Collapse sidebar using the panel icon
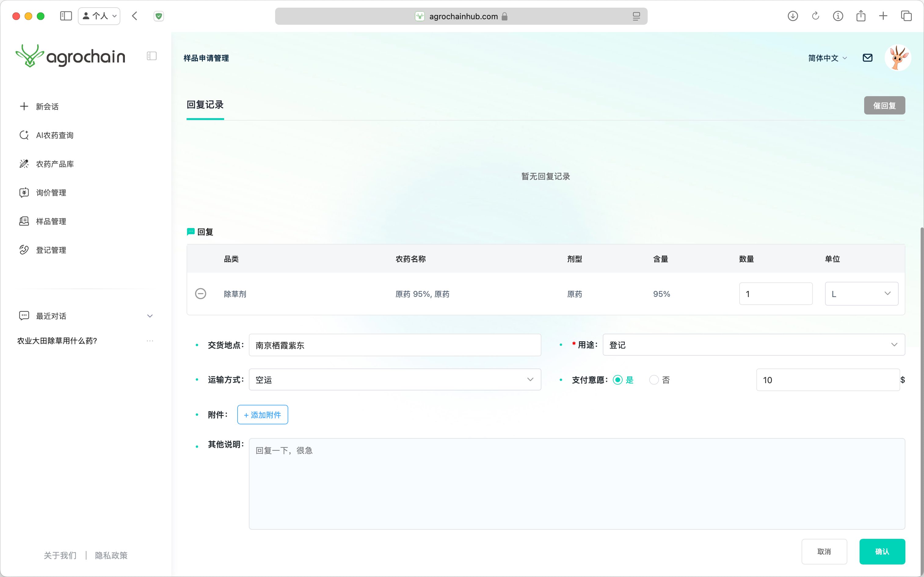The image size is (924, 577). pyautogui.click(x=151, y=56)
